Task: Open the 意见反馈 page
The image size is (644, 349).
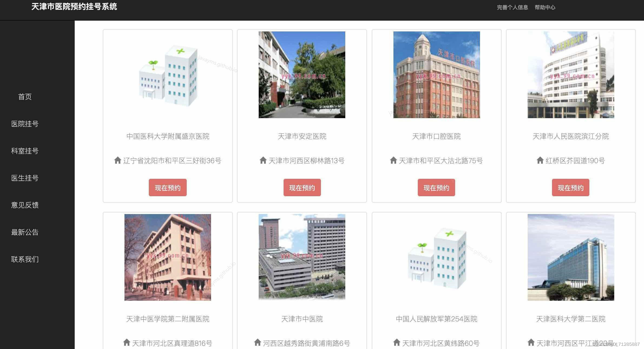Action: [x=25, y=205]
